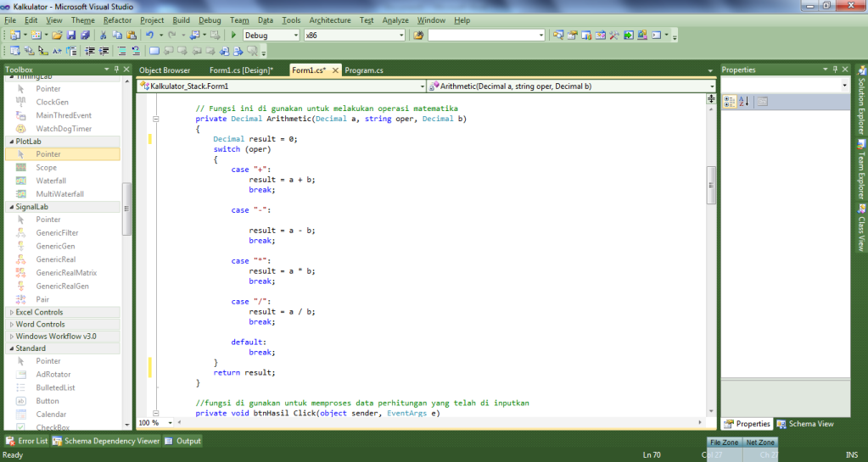Click the Copy toolbar icon
The image size is (868, 462).
point(117,35)
